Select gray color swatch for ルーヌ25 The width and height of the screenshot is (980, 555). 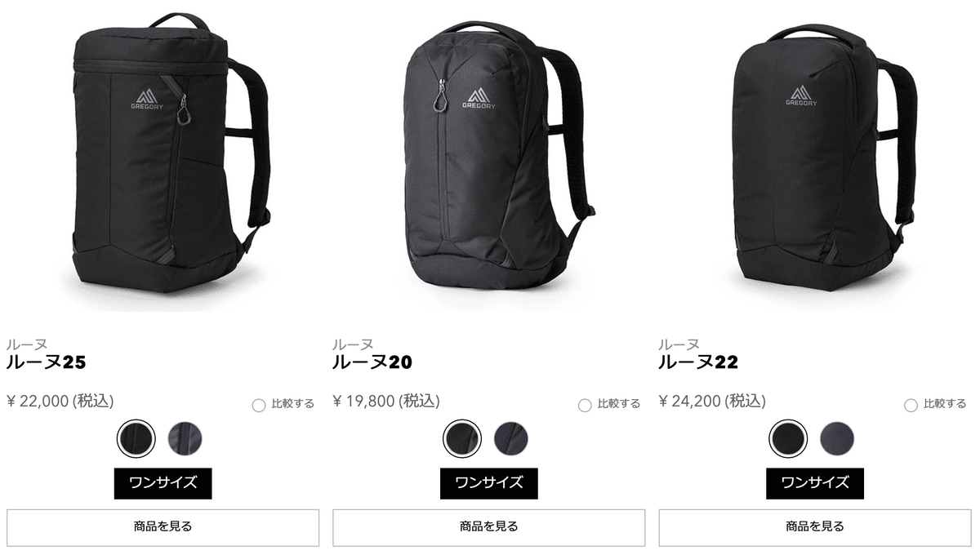tap(185, 439)
